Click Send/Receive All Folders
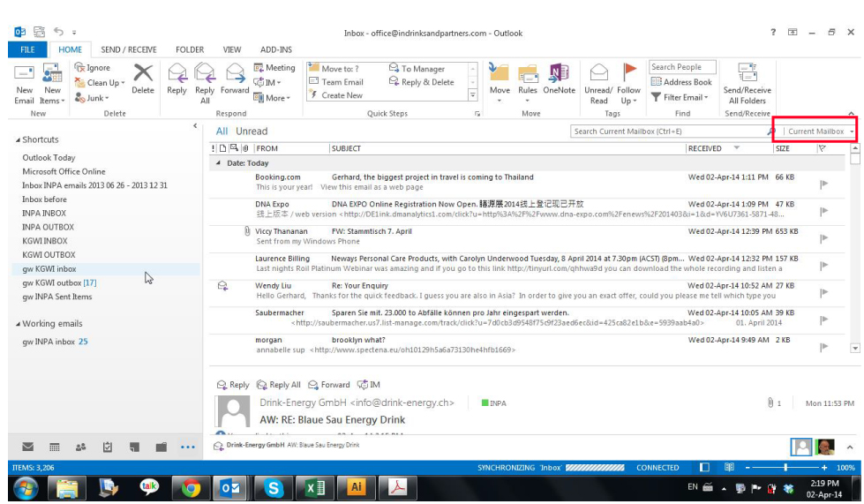The height and width of the screenshot is (504, 864). (748, 84)
